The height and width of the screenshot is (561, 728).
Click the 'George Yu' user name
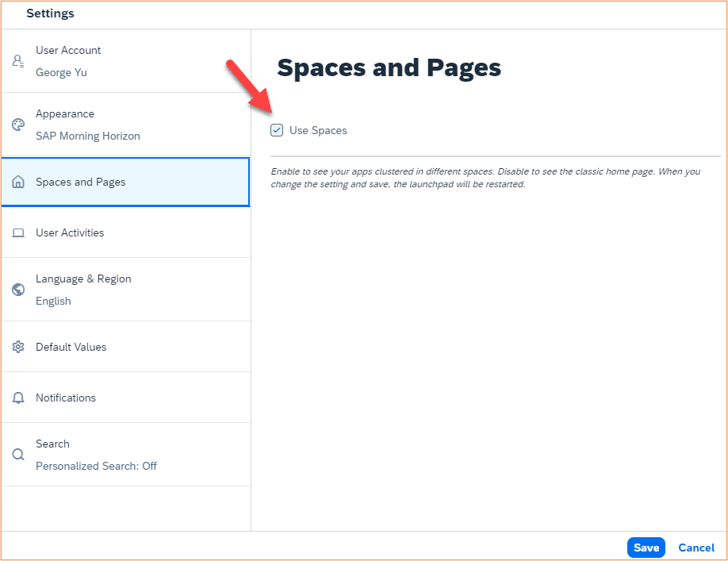pyautogui.click(x=61, y=72)
